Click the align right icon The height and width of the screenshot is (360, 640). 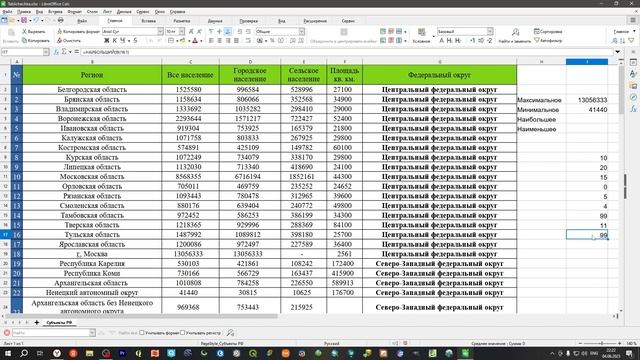pos(228,40)
